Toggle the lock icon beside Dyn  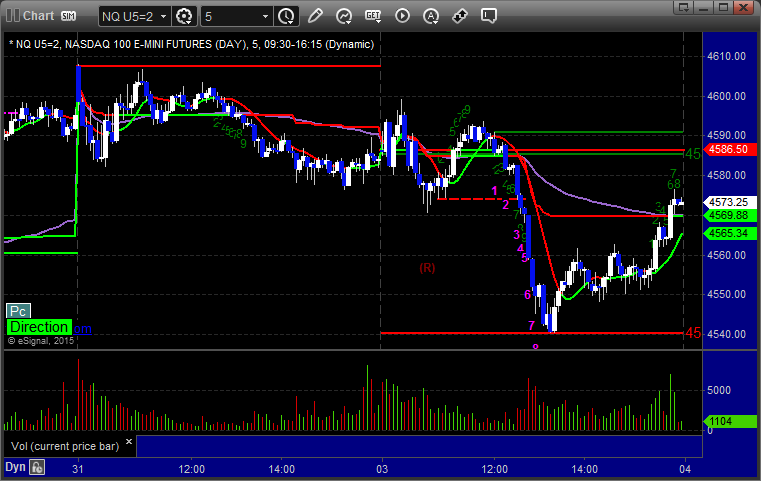point(36,467)
